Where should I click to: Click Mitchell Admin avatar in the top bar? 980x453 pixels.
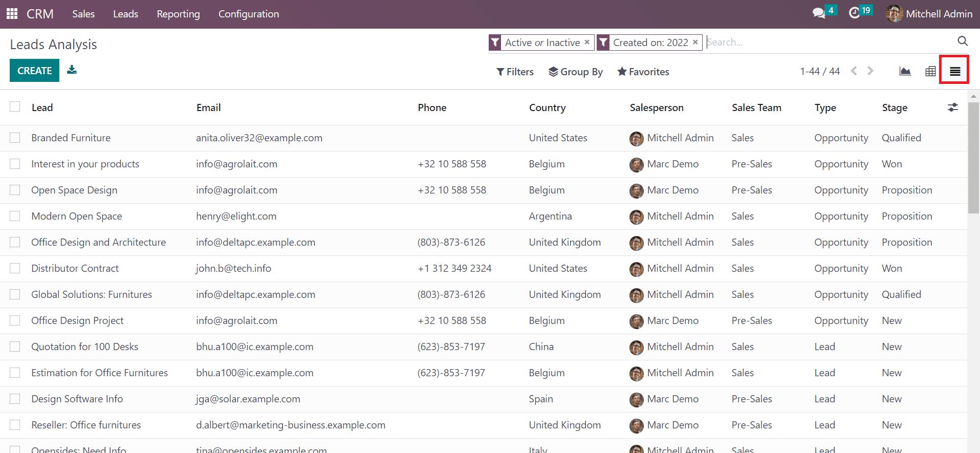pyautogui.click(x=894, y=14)
